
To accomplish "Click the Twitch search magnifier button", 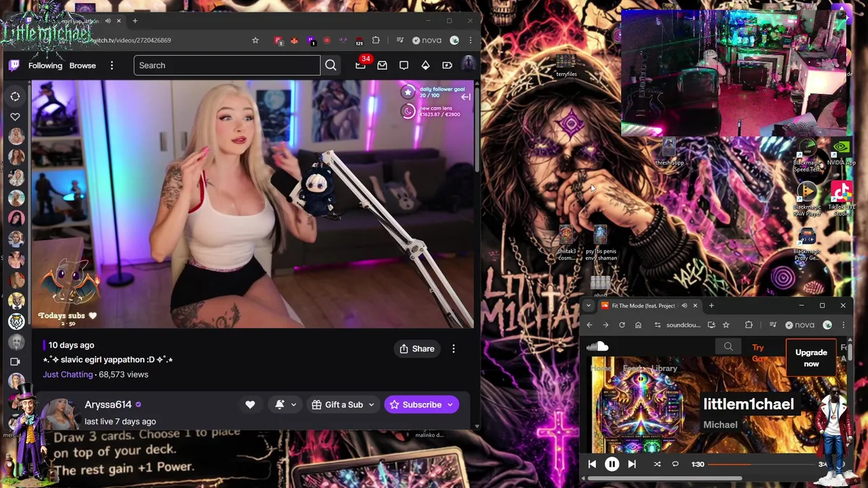I will pyautogui.click(x=330, y=65).
